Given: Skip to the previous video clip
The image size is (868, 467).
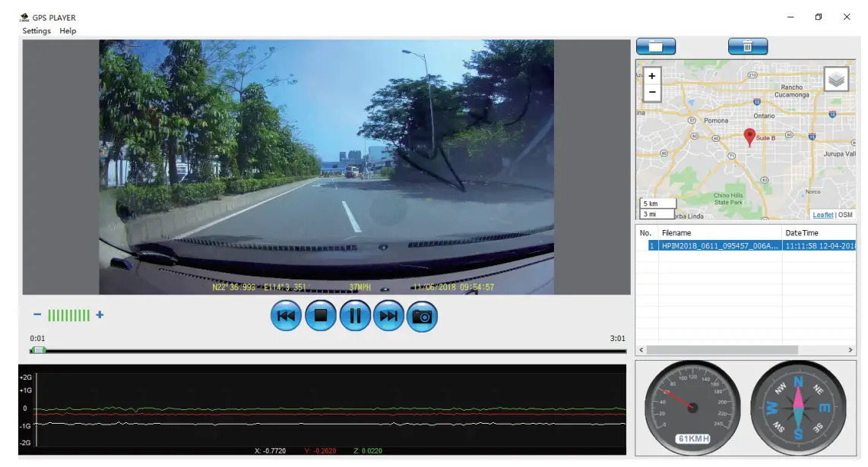Looking at the screenshot, I should pos(285,316).
